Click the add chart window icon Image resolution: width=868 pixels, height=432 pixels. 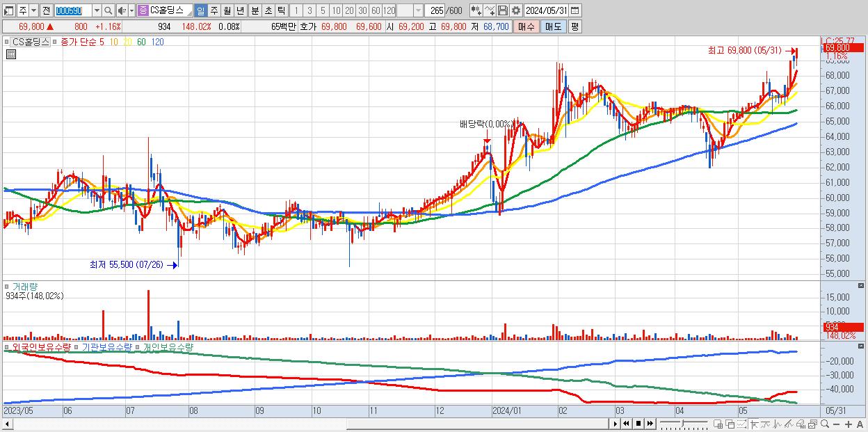coord(718,424)
